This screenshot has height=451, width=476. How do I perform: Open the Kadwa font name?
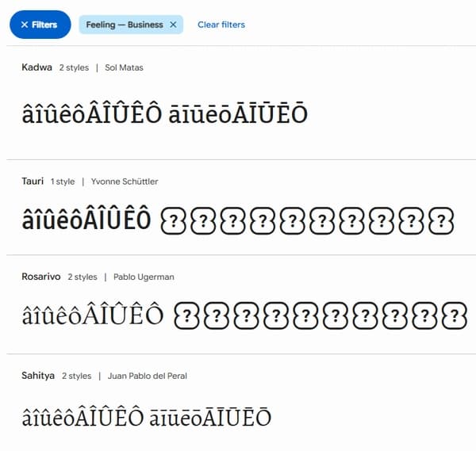tap(36, 67)
